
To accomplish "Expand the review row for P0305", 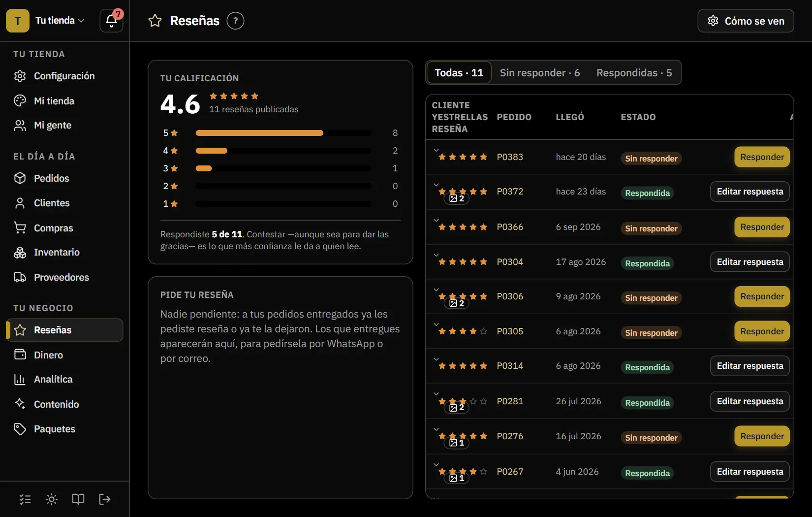I will coord(436,324).
